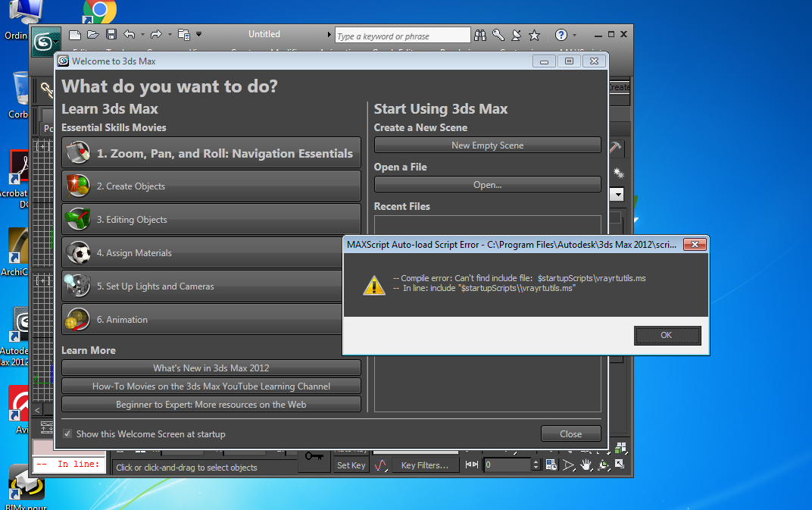Play the 3. Editing Objects movie
This screenshot has height=510, width=812.
[x=211, y=219]
